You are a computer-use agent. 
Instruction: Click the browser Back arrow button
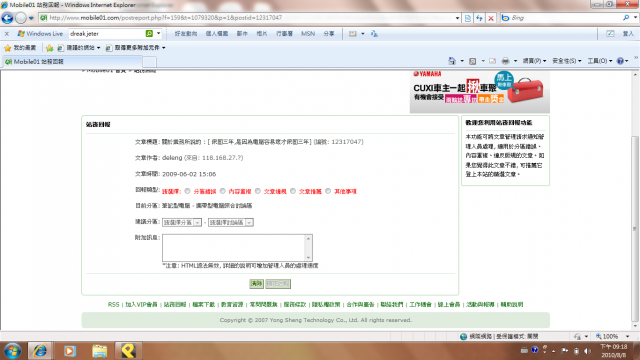(7, 18)
